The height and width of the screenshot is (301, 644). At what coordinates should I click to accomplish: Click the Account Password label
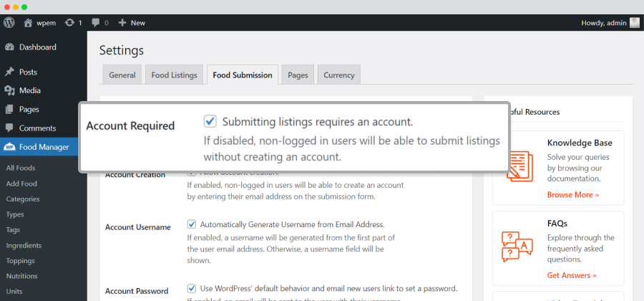tap(137, 291)
